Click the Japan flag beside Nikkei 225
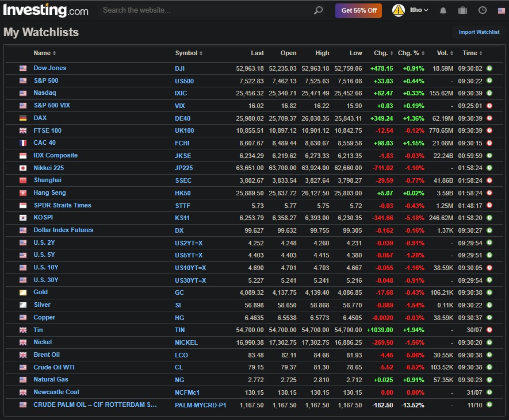This screenshot has width=509, height=420. coord(23,168)
